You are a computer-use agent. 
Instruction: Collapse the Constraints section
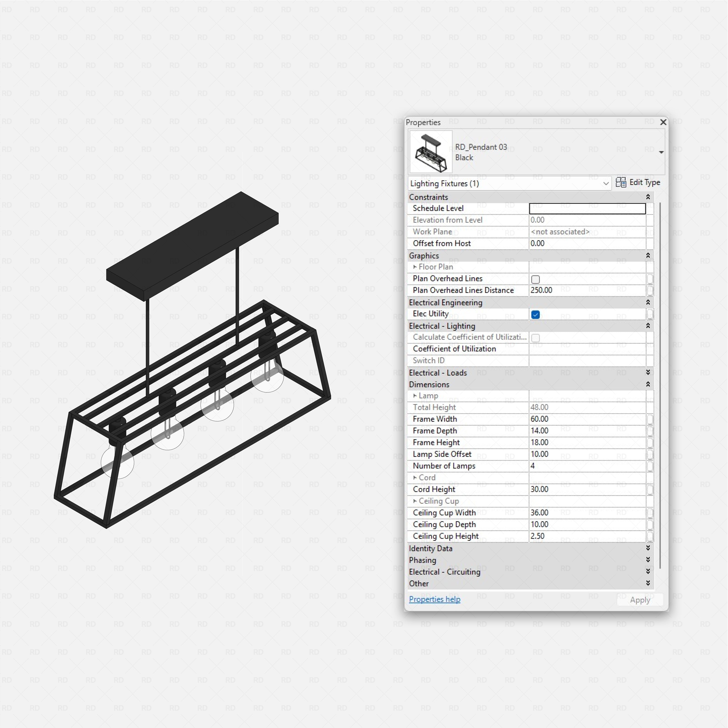coord(648,197)
